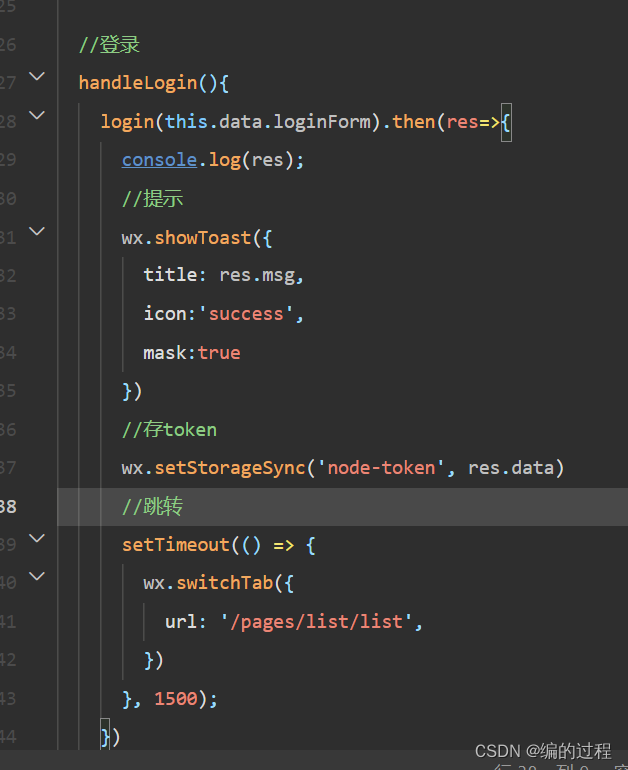Viewport: 628px width, 770px height.
Task: Collapse the wx.switchTab block fold arrow
Action: 37,576
